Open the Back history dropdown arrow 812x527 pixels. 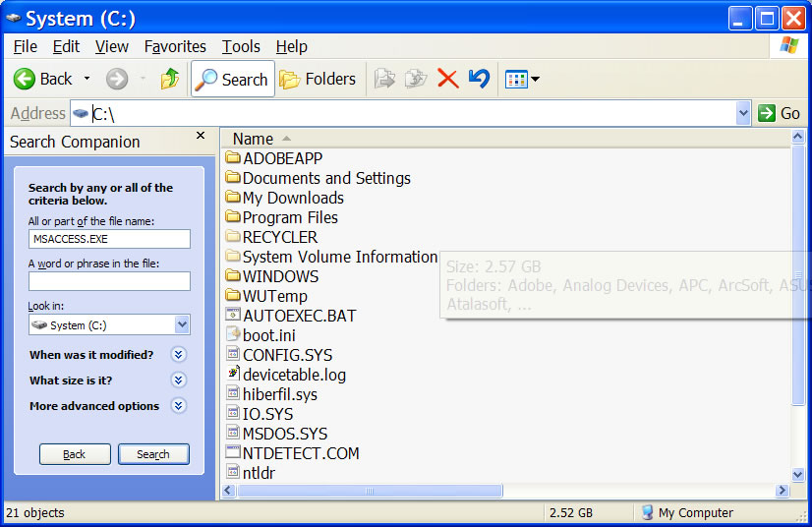(x=87, y=79)
